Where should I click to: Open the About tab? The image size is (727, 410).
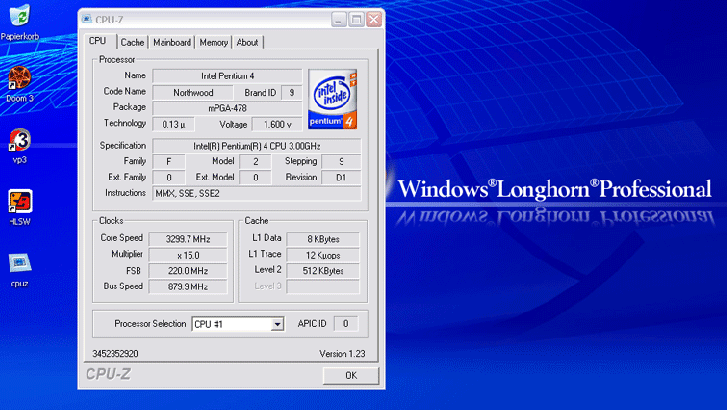(x=247, y=42)
